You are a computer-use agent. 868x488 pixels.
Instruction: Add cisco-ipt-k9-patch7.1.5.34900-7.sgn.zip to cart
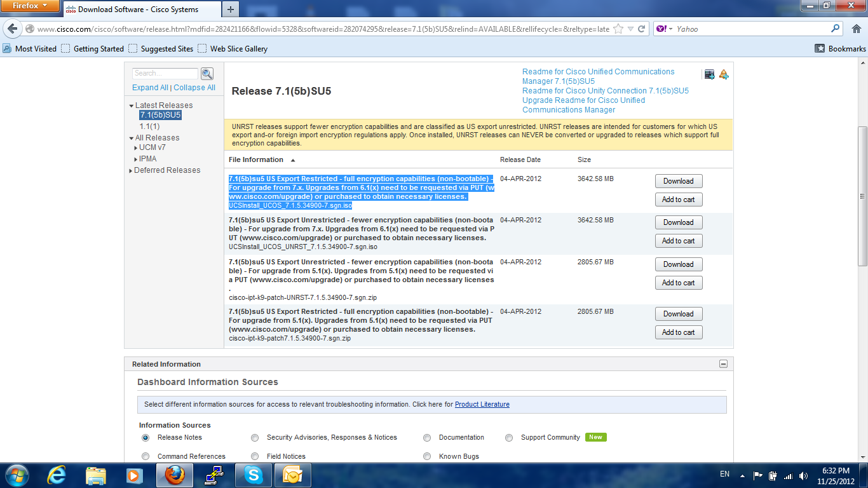[679, 332]
